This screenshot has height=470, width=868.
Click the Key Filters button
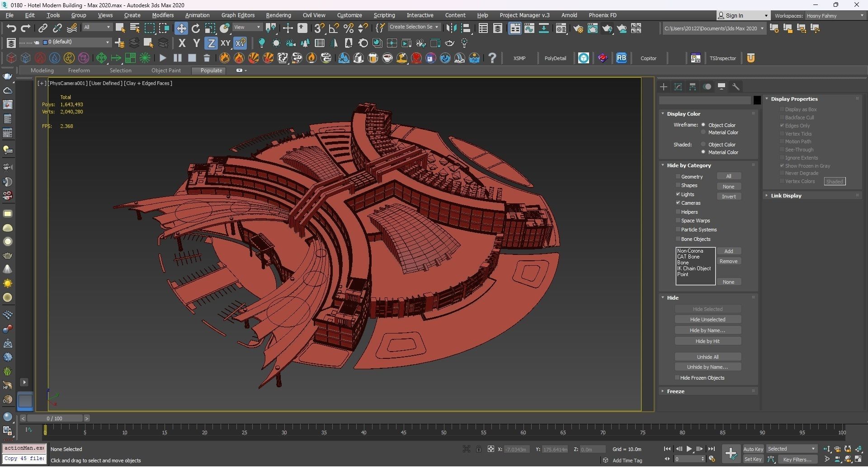click(797, 459)
